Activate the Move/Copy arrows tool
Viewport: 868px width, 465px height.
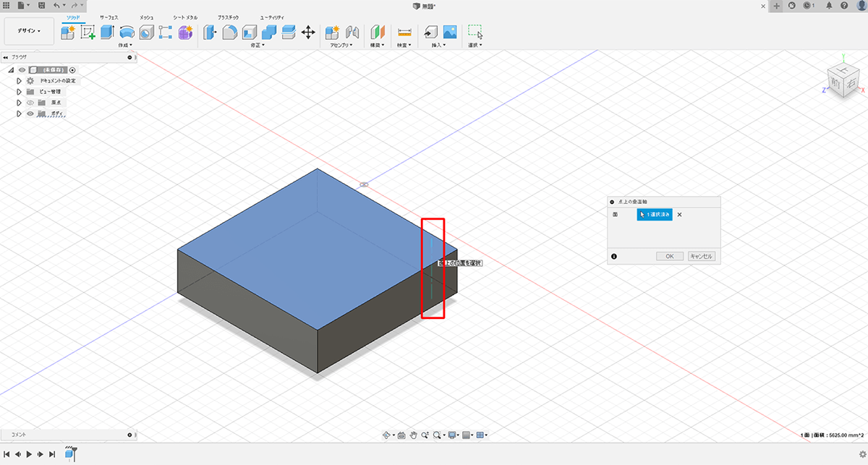tap(308, 32)
